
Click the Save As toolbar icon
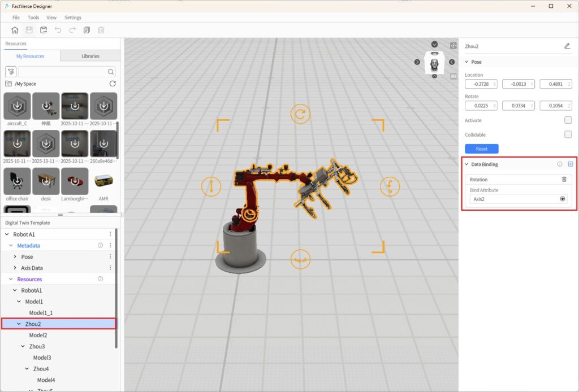coord(44,30)
